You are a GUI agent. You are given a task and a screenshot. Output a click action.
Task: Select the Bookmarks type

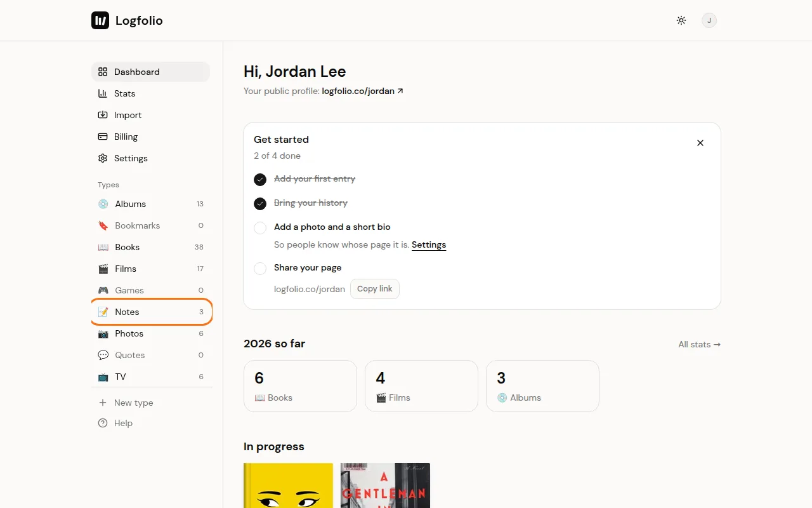point(150,225)
